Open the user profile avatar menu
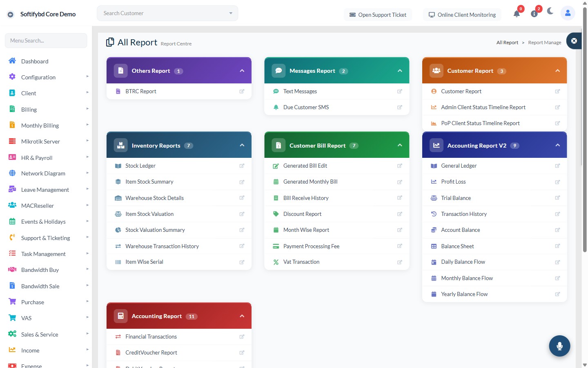The image size is (588, 368). point(568,13)
